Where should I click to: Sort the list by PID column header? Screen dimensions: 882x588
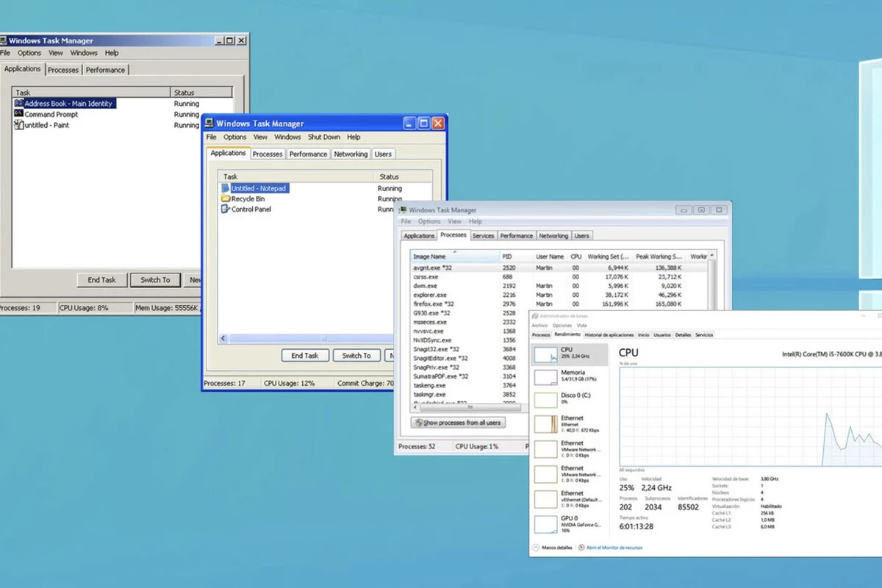click(516, 257)
